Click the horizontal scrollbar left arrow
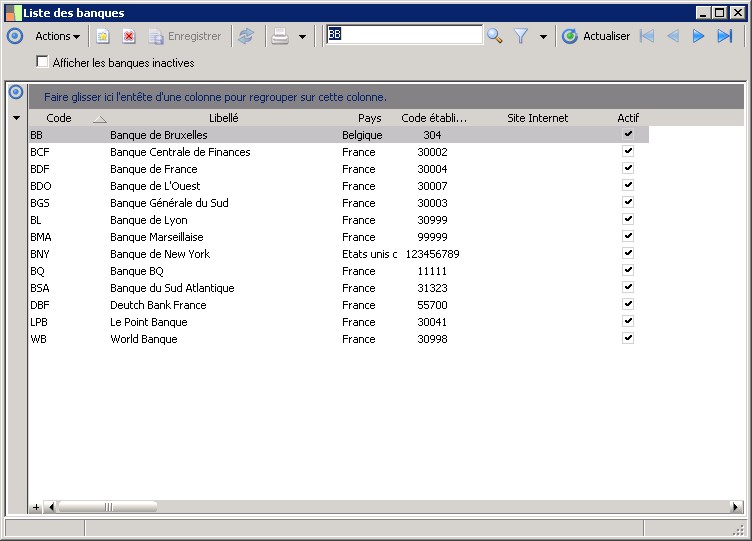This screenshot has width=752, height=541. [x=51, y=506]
